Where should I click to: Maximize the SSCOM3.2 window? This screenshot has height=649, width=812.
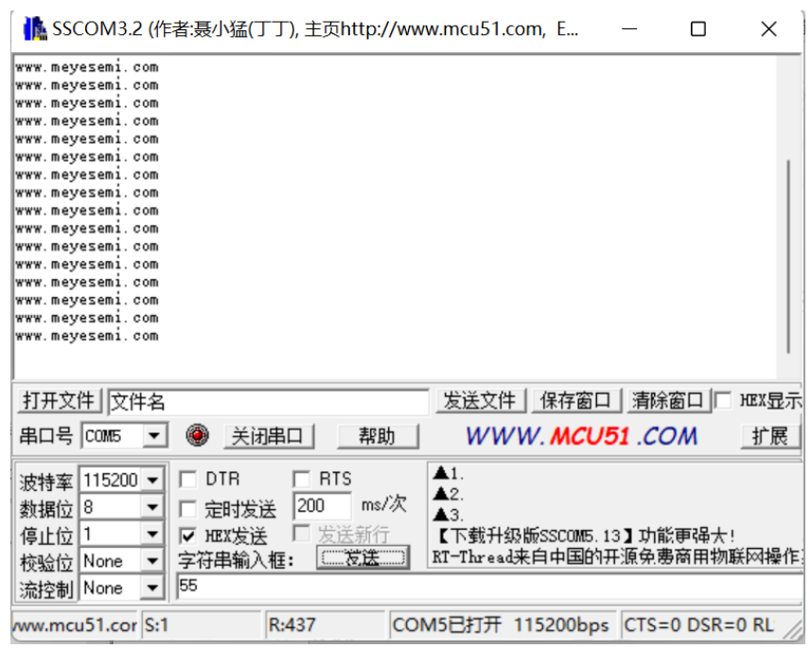coord(698,29)
